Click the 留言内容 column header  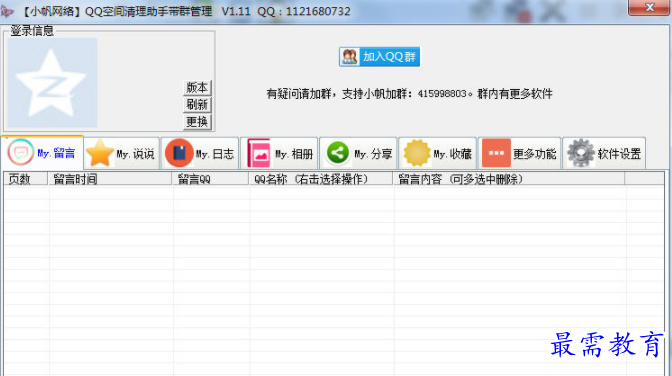pyautogui.click(x=509, y=179)
